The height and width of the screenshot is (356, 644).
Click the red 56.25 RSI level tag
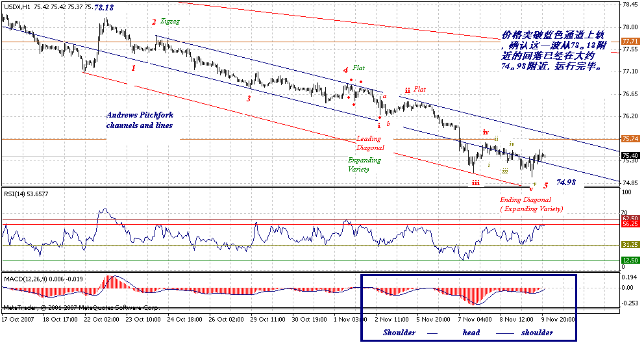coord(630,225)
